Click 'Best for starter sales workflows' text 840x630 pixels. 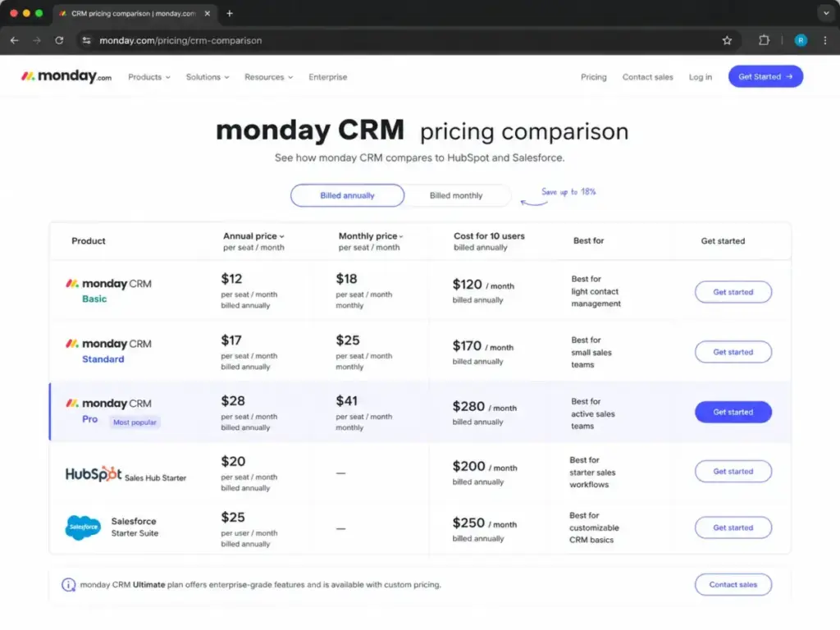[592, 472]
